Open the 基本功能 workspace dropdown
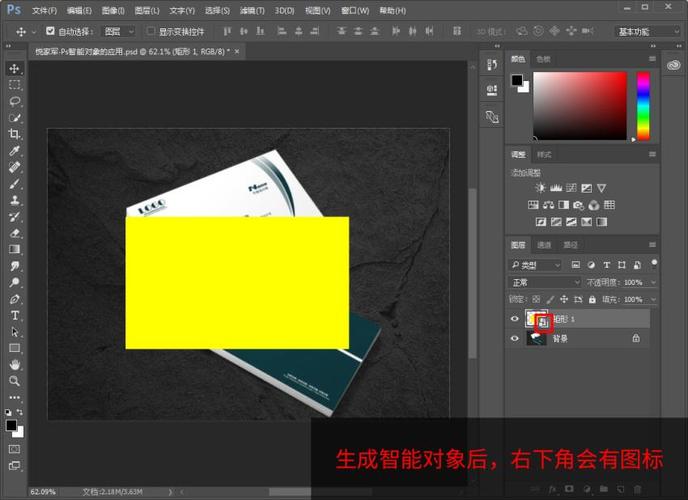 coord(647,32)
